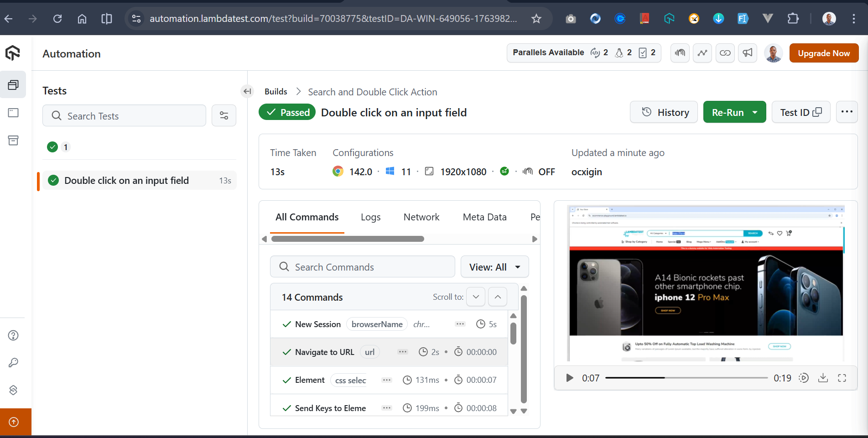This screenshot has height=438, width=868.
Task: Open the Logs tab
Action: tap(370, 217)
